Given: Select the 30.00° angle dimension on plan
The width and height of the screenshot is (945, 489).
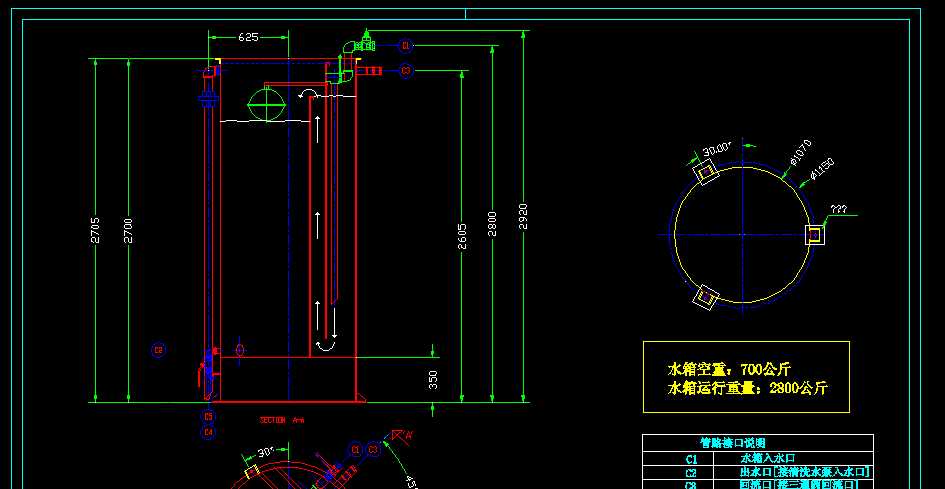Looking at the screenshot, I should coord(716,150).
